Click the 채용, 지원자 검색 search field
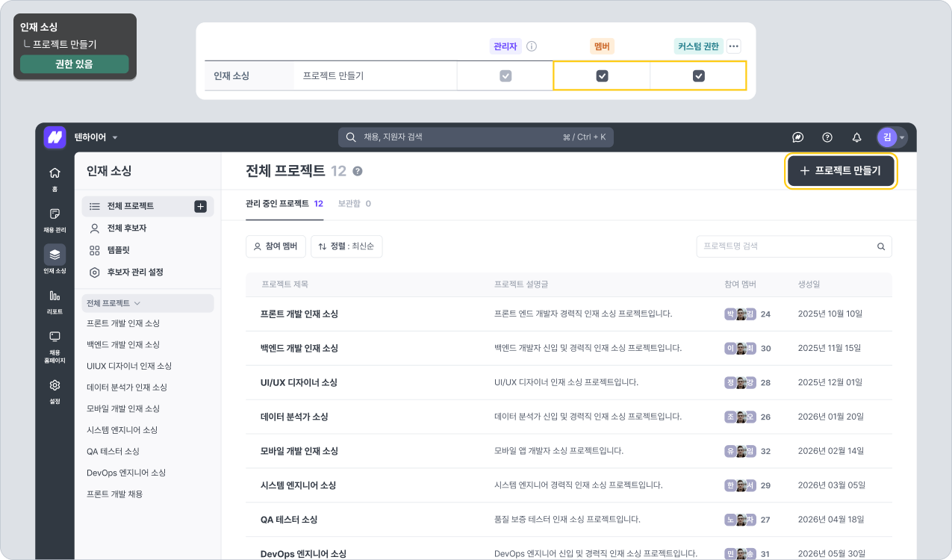This screenshot has width=952, height=560. 476,137
